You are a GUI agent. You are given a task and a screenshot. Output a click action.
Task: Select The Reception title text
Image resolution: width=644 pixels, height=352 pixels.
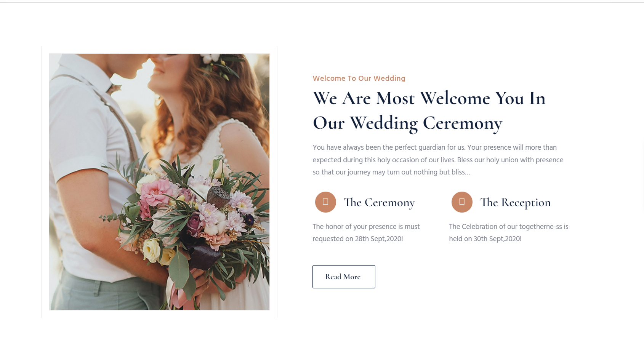516,202
